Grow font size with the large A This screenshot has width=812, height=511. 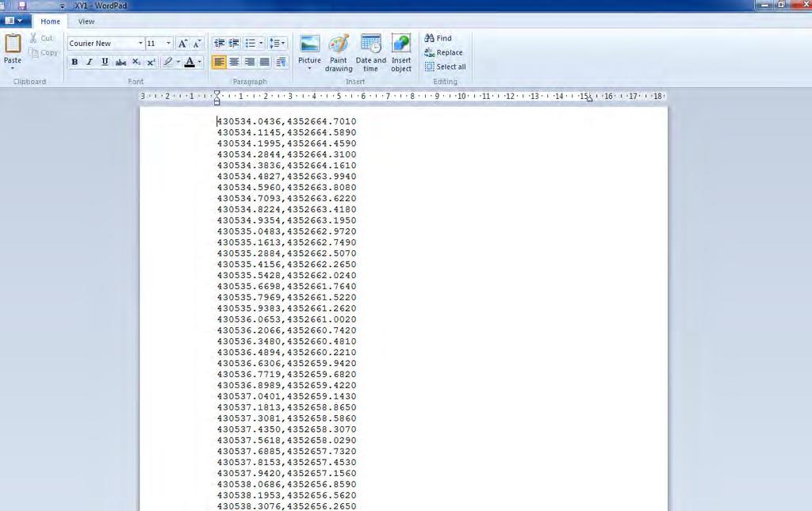coord(182,44)
